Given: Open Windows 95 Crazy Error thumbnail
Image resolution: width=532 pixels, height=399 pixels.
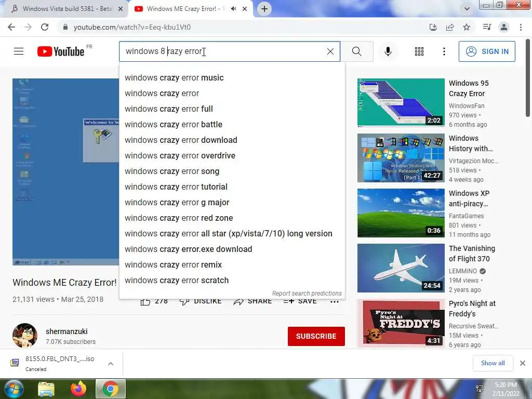Looking at the screenshot, I should tap(401, 102).
